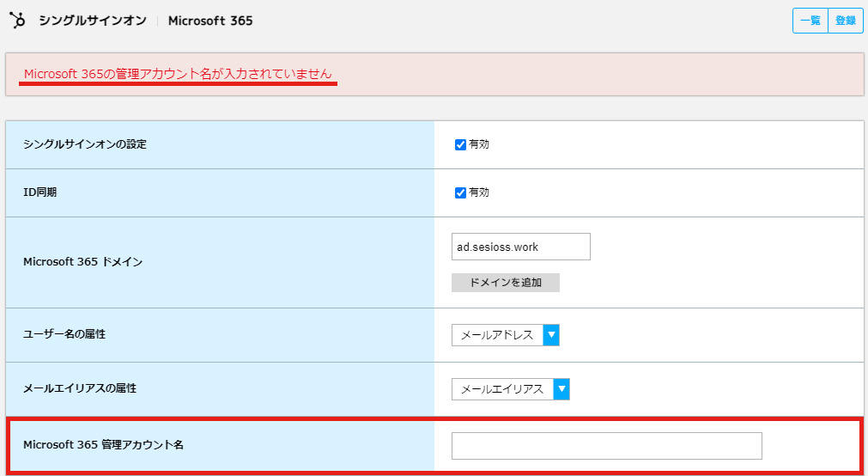
Task: Select the ユーザー名の属性 row label
Action: tap(64, 334)
